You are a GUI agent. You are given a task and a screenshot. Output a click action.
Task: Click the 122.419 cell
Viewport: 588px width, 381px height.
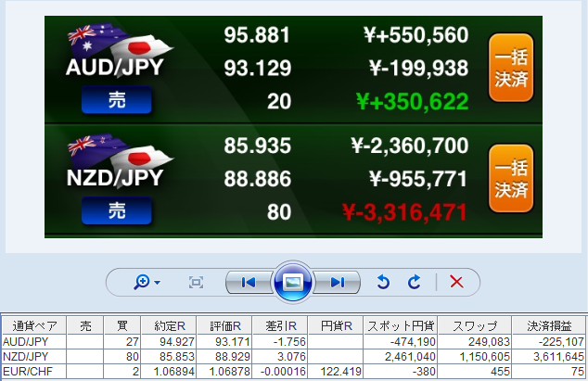pos(335,371)
